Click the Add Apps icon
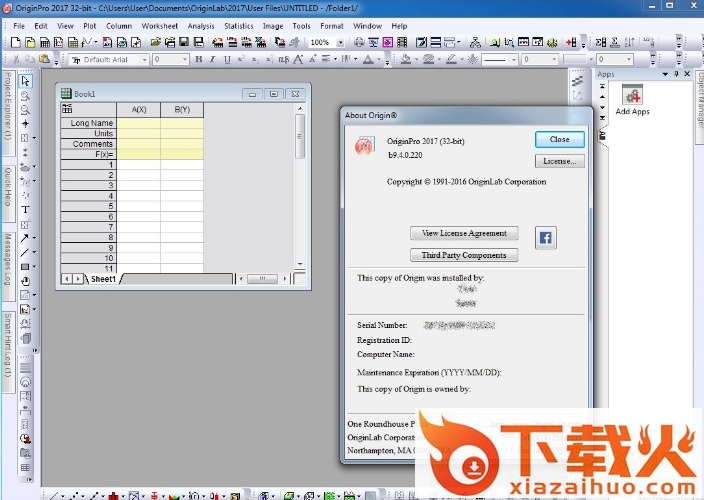This screenshot has height=500, width=704. point(632,96)
